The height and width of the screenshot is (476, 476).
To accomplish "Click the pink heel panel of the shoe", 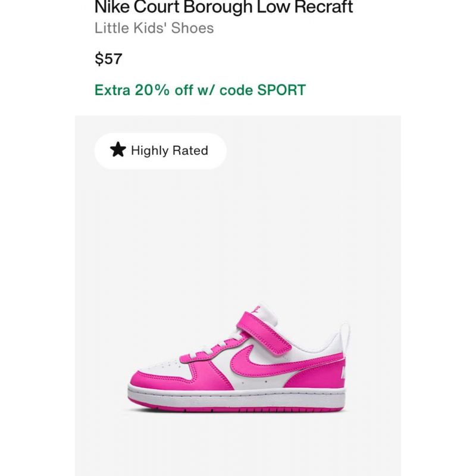I will click(x=316, y=374).
